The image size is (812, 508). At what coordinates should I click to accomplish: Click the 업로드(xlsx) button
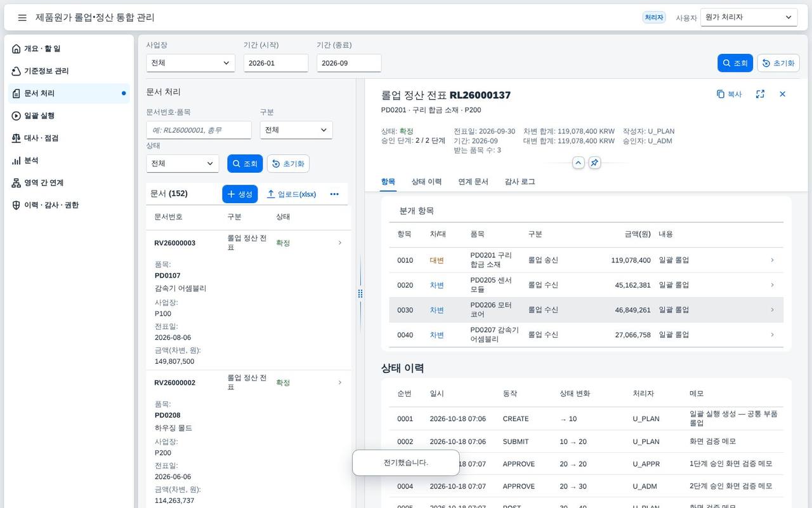click(x=291, y=194)
